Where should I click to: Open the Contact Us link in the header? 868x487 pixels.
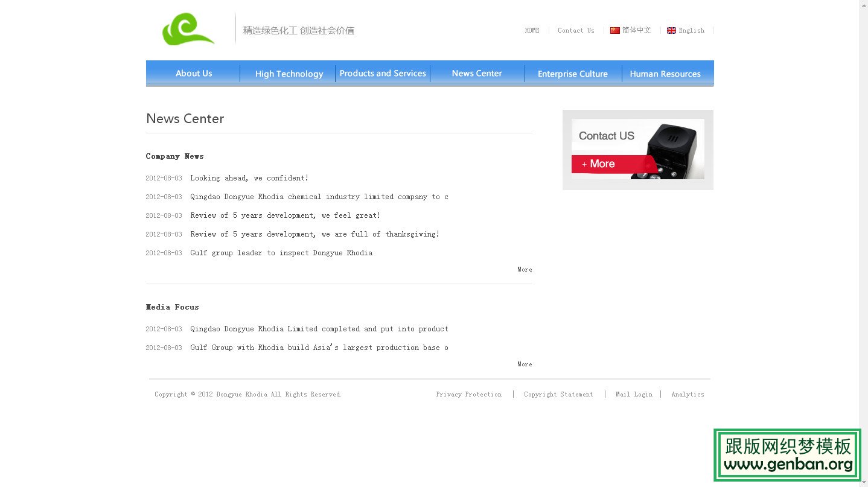pyautogui.click(x=576, y=30)
